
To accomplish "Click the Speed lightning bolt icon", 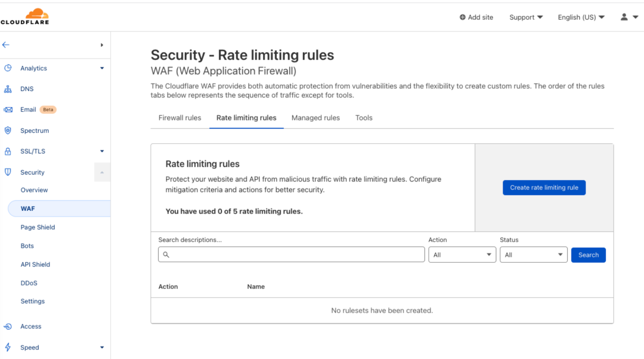I will pos(8,347).
